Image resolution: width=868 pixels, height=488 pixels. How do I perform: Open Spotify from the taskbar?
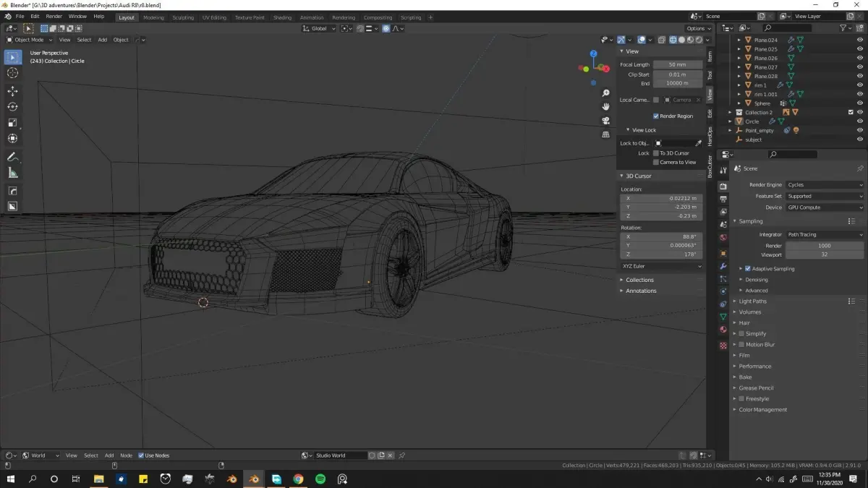click(320, 479)
